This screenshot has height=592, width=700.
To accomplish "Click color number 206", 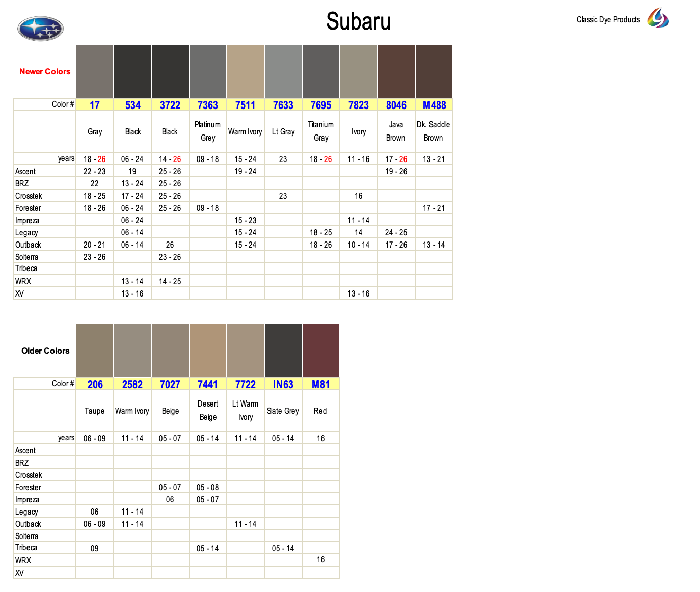I will click(95, 384).
